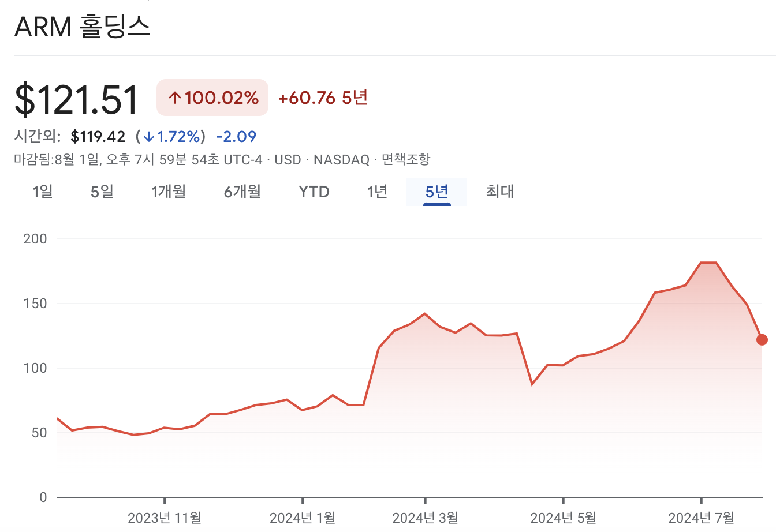Switch to the 최대 chart range

click(499, 192)
